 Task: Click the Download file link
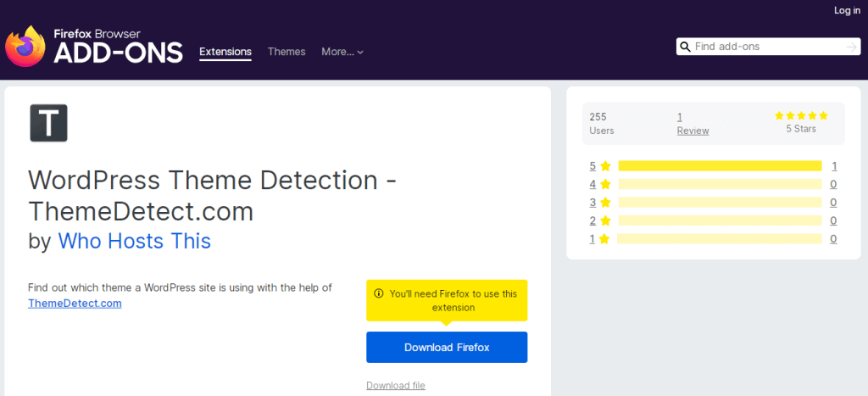click(396, 386)
